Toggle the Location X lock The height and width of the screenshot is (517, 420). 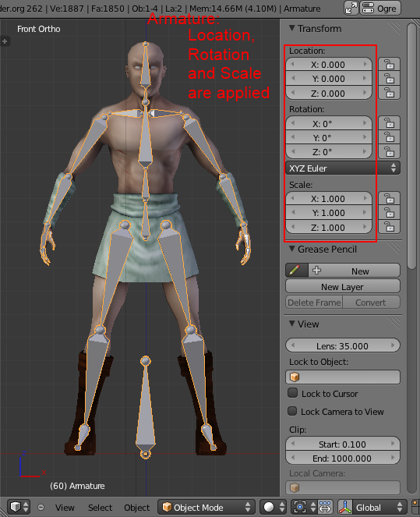click(x=389, y=64)
